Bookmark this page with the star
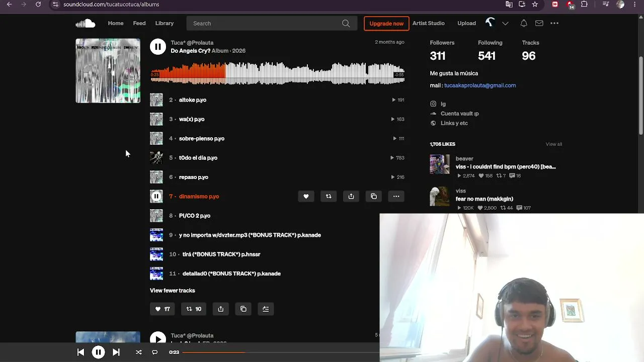Screen dimensions: 644x362 [535, 5]
